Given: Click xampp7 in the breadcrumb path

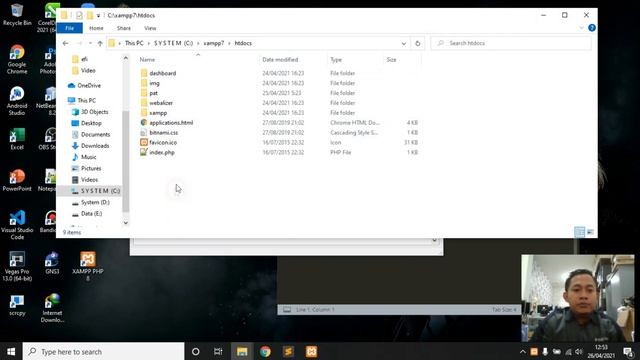Looking at the screenshot, I should tap(214, 43).
